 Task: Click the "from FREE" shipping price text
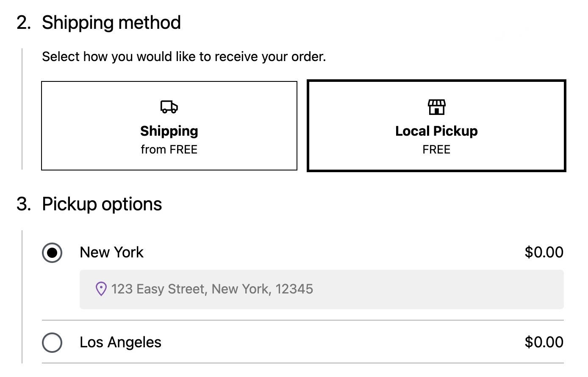click(169, 150)
